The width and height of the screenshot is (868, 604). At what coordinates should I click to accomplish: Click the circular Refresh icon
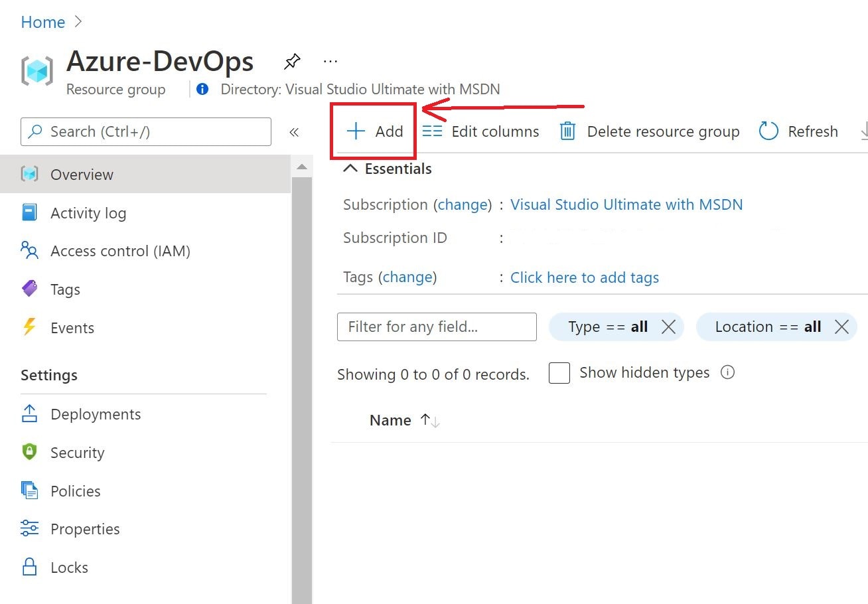tap(768, 131)
